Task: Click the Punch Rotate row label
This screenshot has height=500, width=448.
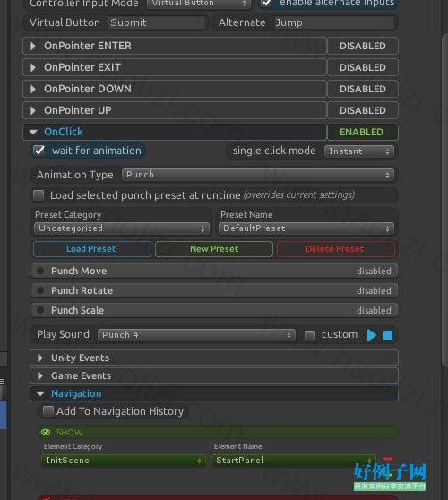Action: point(82,290)
